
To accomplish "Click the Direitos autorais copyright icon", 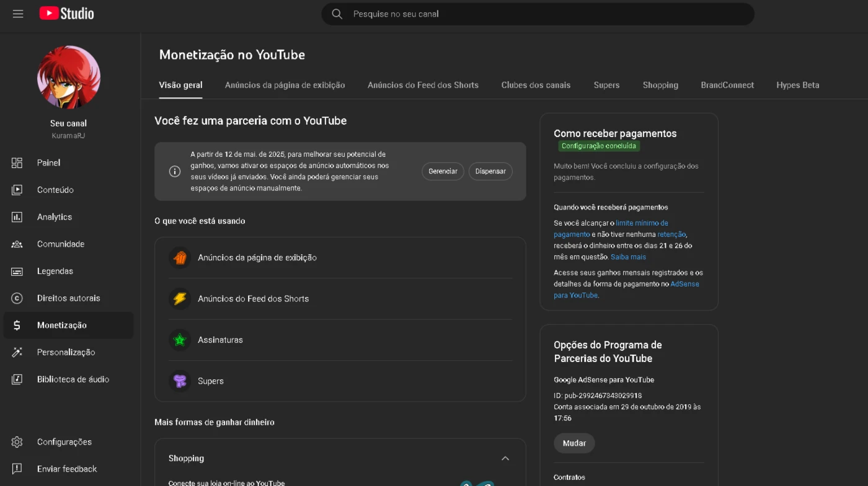I will click(17, 298).
